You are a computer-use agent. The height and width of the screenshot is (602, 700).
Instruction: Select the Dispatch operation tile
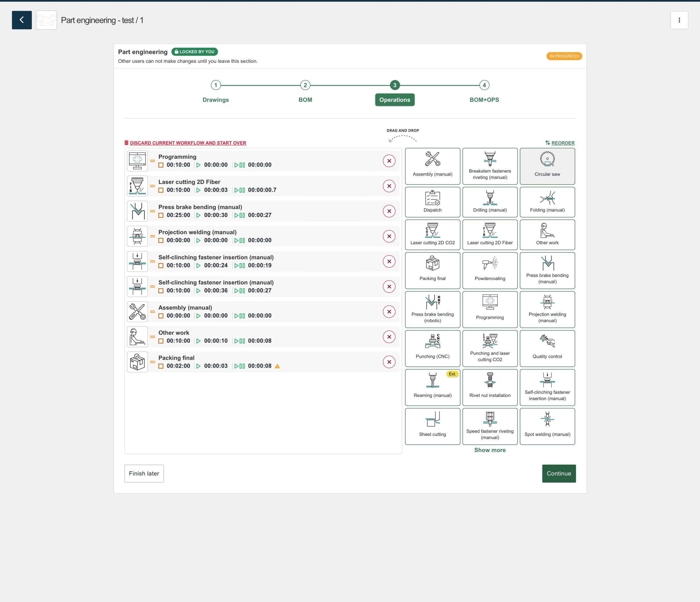tap(432, 202)
